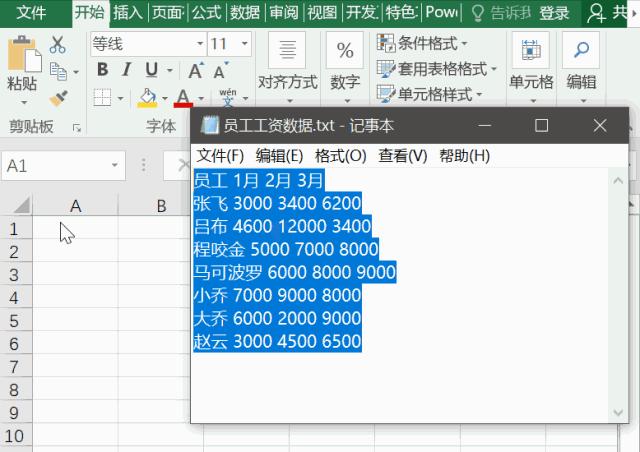Apply yellow fill color bucket

point(147,98)
